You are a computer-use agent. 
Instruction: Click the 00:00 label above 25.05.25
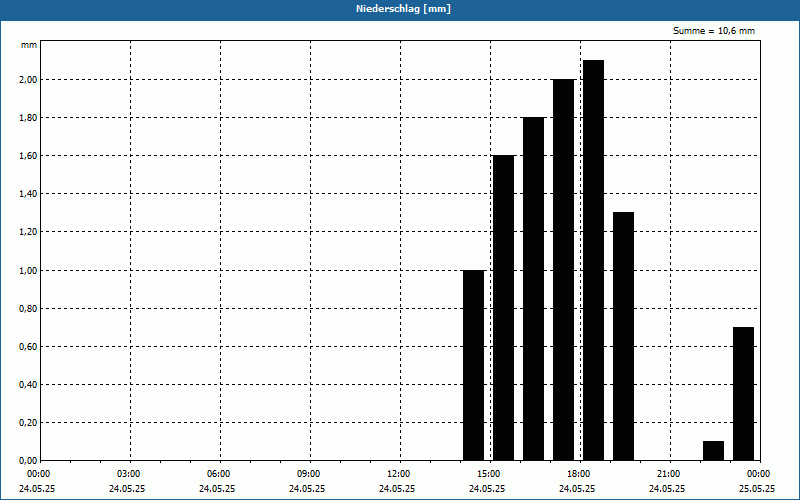coord(759,474)
